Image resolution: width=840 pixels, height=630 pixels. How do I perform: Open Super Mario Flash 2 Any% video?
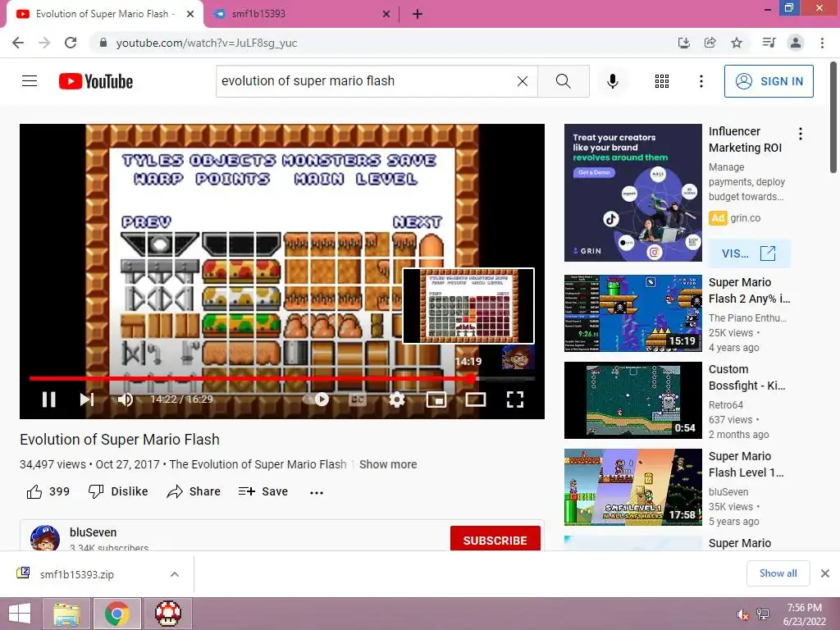[632, 313]
